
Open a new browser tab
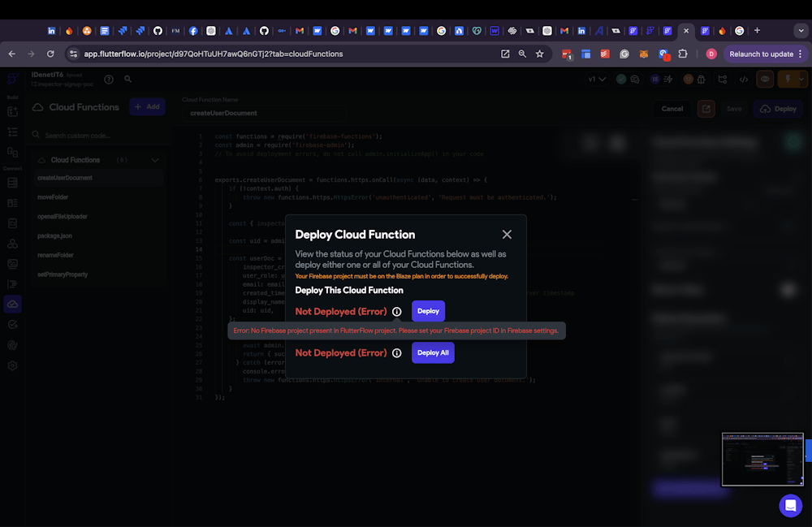(757, 31)
